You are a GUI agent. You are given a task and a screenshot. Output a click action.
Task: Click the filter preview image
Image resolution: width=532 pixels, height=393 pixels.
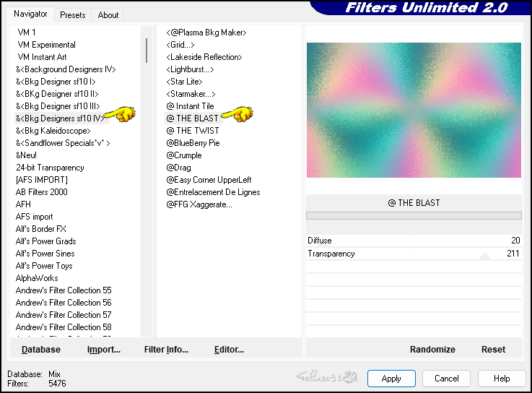pyautogui.click(x=414, y=110)
